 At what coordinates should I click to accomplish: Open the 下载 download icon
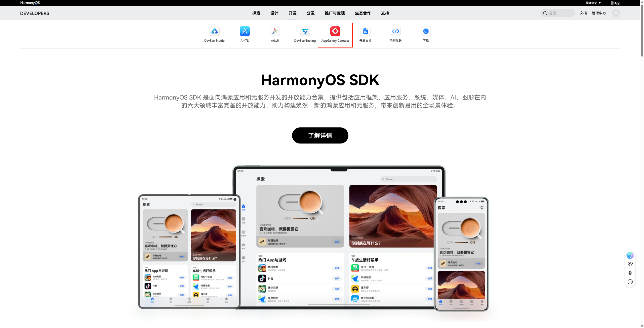click(x=426, y=31)
